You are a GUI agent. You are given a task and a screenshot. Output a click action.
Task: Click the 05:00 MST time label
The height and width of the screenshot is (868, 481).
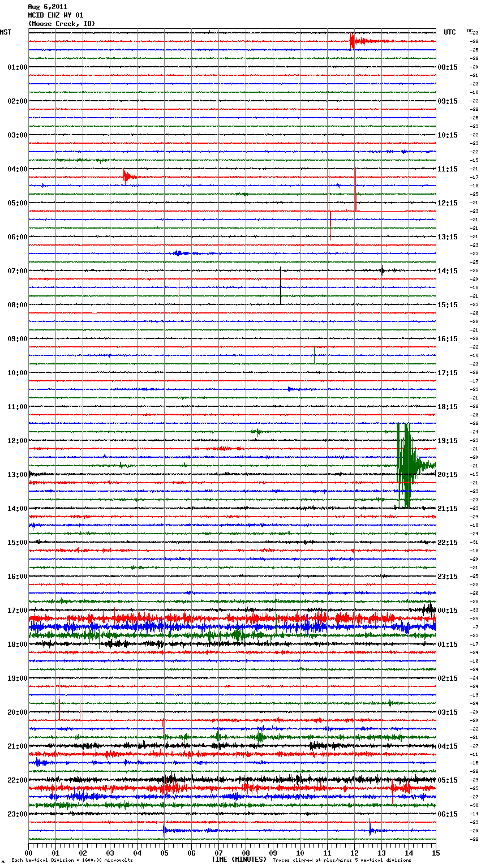click(18, 203)
